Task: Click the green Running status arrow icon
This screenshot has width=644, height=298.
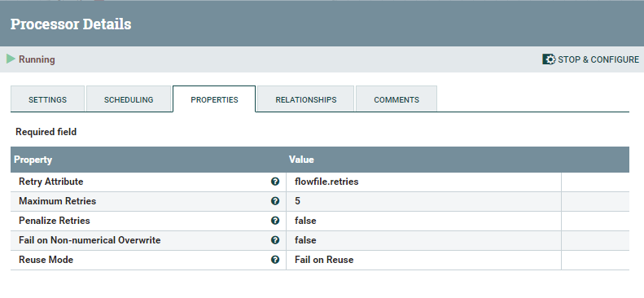Action: pyautogui.click(x=11, y=59)
